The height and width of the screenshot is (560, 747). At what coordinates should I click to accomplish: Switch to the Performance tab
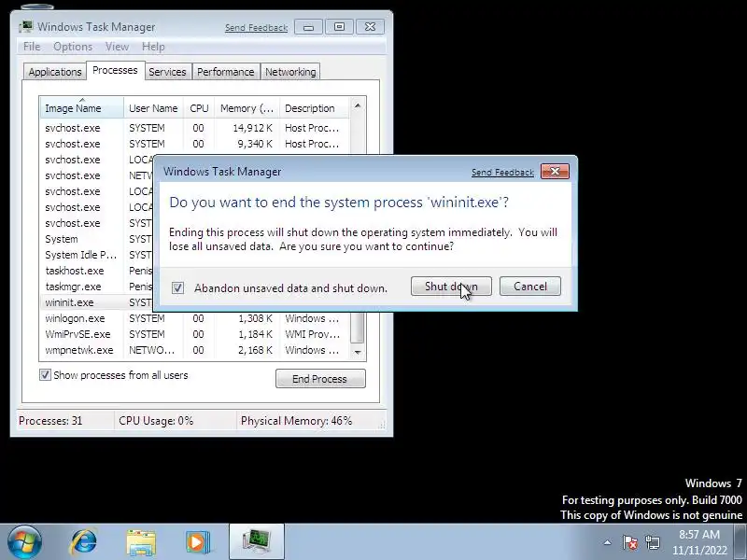point(225,72)
